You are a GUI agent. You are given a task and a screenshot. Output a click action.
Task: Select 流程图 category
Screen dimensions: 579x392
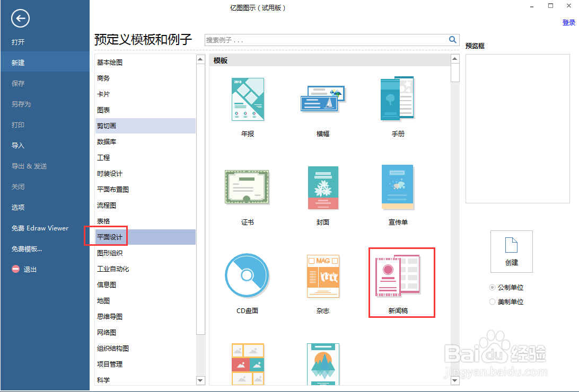[x=145, y=205]
